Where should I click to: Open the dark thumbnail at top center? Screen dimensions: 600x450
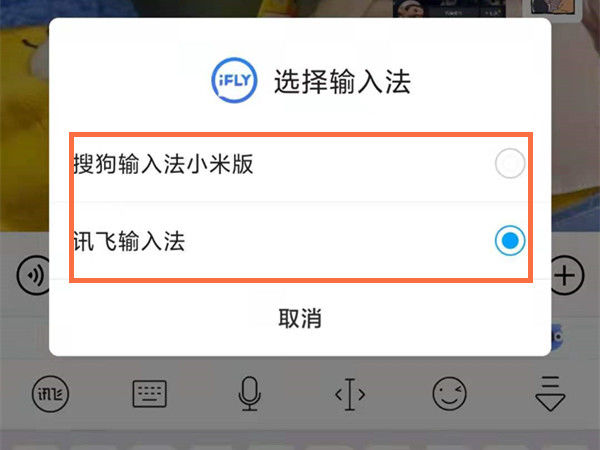click(449, 8)
